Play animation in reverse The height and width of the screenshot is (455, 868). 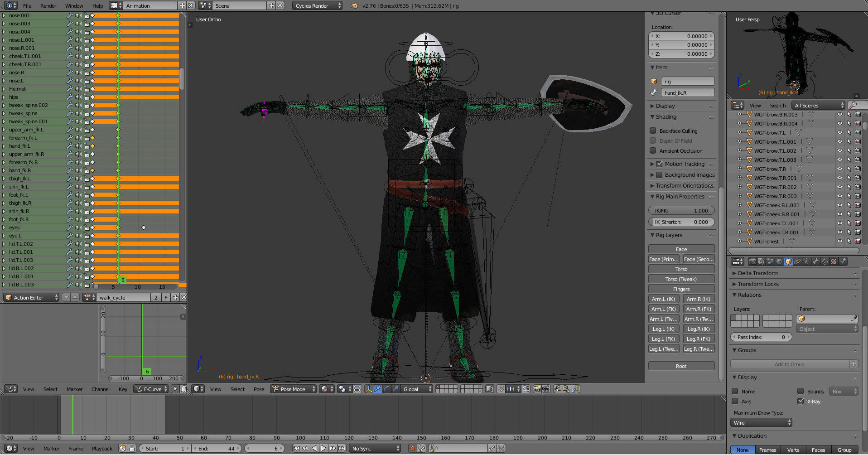[314, 448]
